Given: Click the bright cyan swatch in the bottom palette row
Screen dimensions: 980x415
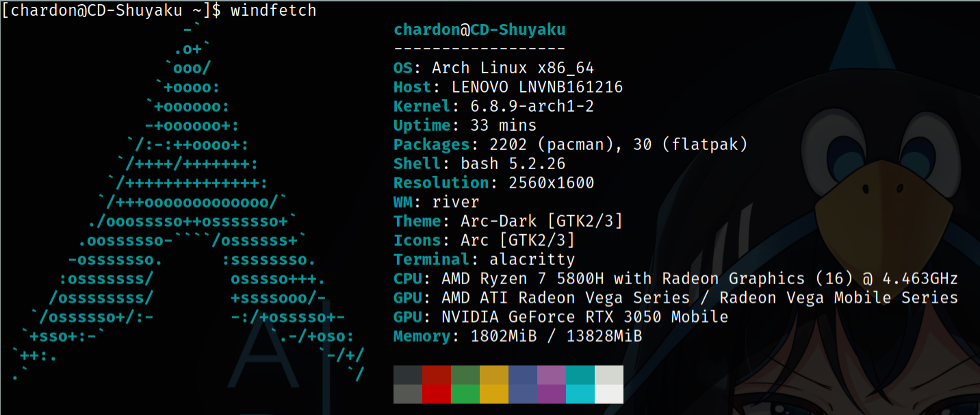Looking at the screenshot, I should pyautogui.click(x=580, y=394).
